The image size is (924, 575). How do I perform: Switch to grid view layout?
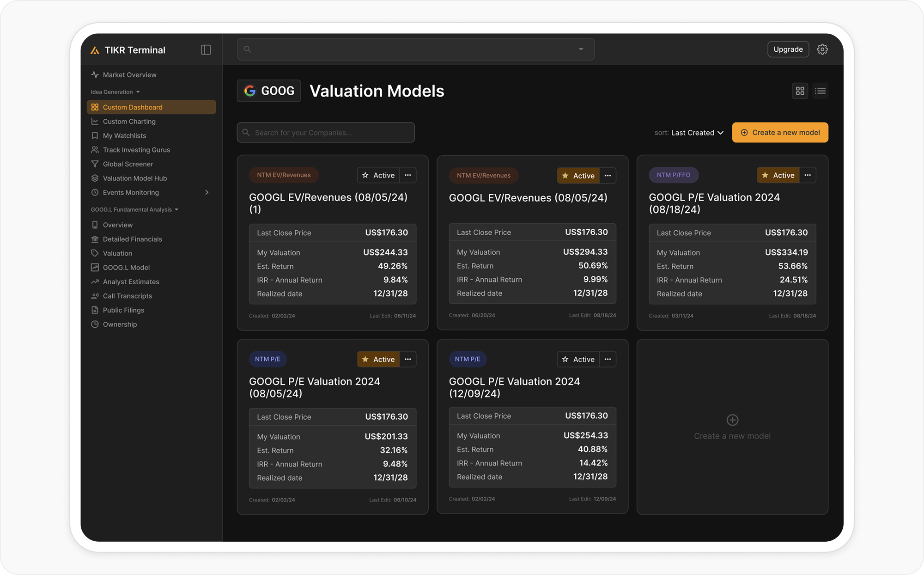tap(800, 91)
